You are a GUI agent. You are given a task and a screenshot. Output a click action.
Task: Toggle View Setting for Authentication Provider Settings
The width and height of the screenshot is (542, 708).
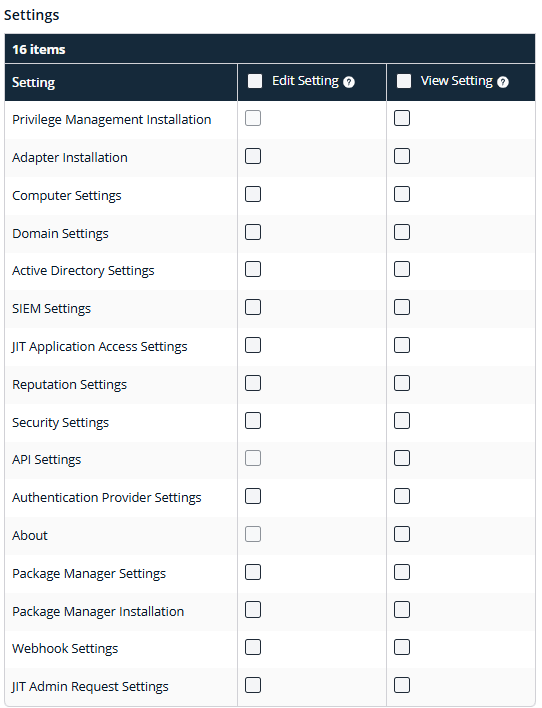(402, 496)
